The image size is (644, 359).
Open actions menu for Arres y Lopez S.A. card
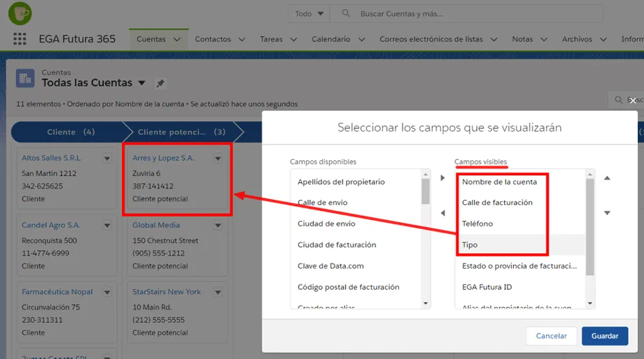click(x=218, y=158)
